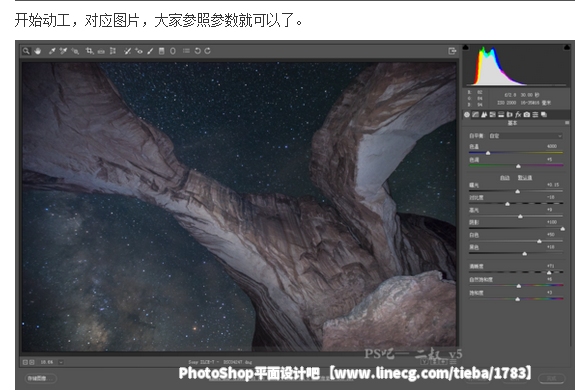Rotate image counterclockwise

[198, 51]
